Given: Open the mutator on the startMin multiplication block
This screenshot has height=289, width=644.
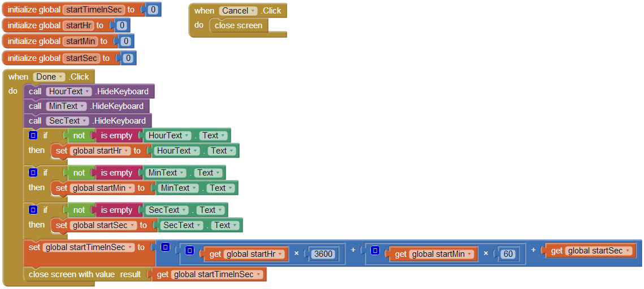Looking at the screenshot, I should [x=375, y=251].
